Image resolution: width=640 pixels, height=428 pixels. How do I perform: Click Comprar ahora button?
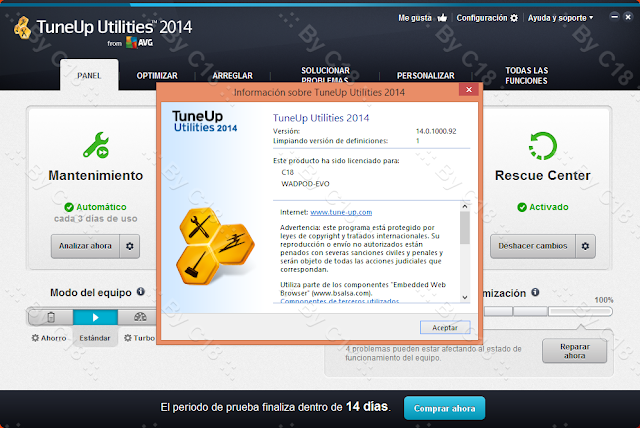point(444,408)
